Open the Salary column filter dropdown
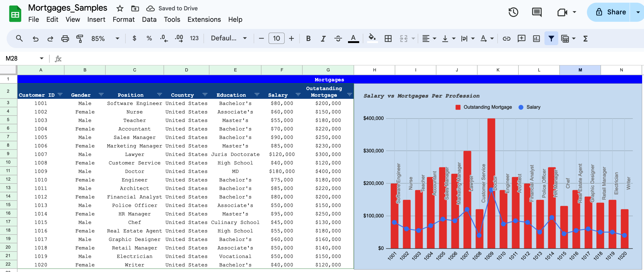 [x=298, y=95]
